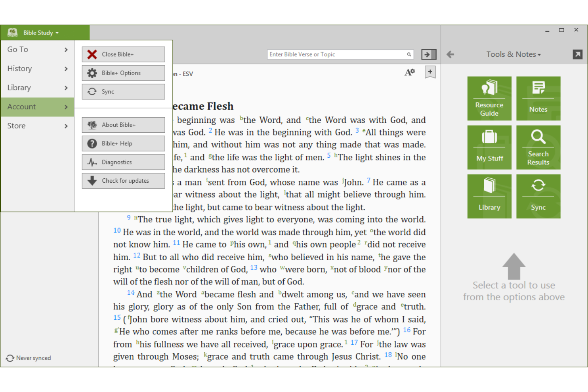Click the add bookmark plus icon
Viewport: 588px width, 392px height.
coord(430,72)
